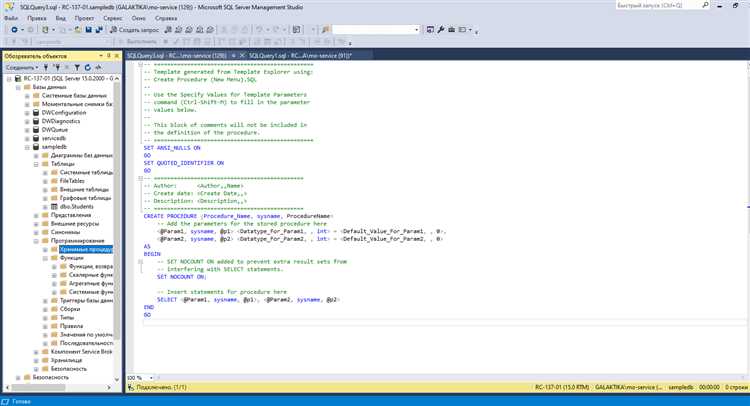Select the Хранилище folder
The image size is (750, 406).
click(x=66, y=360)
